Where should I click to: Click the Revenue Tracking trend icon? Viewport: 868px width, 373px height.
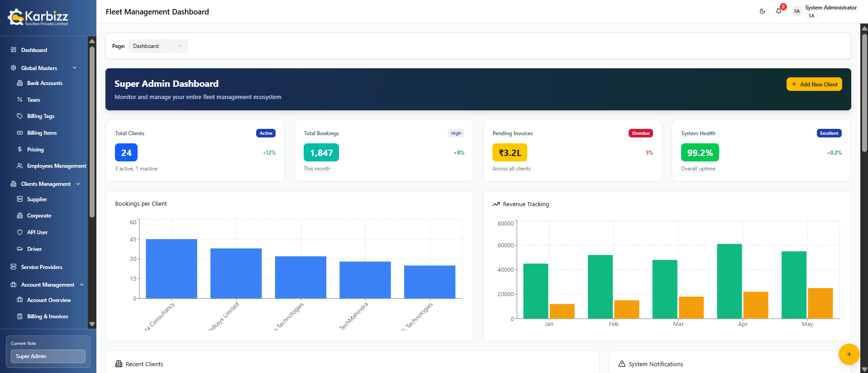coord(496,204)
